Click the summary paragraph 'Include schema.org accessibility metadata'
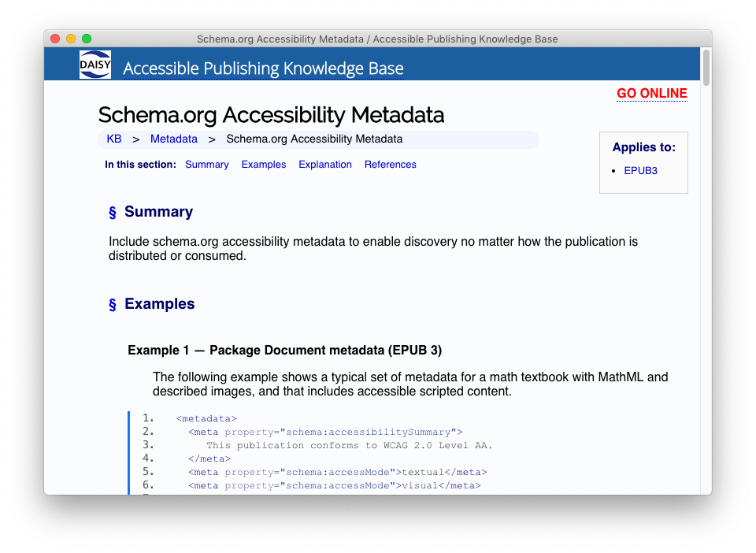Screen dimensions: 756x553 (x=373, y=248)
